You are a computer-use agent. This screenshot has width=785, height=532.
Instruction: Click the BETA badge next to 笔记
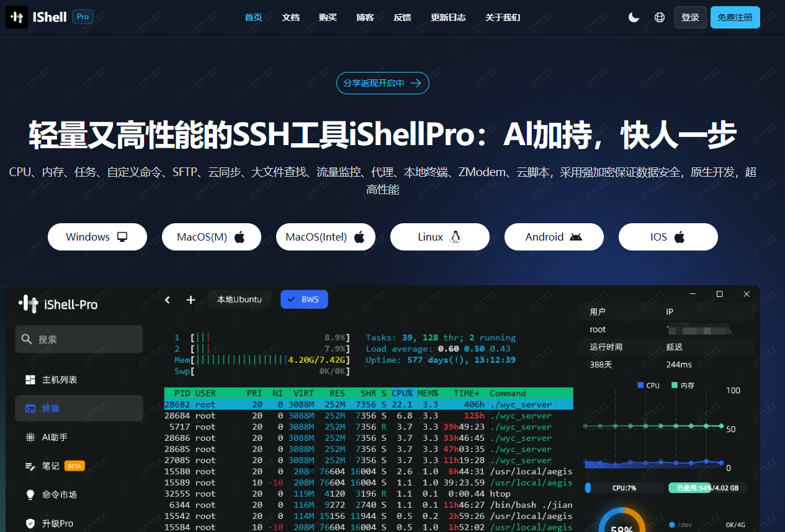(x=74, y=466)
